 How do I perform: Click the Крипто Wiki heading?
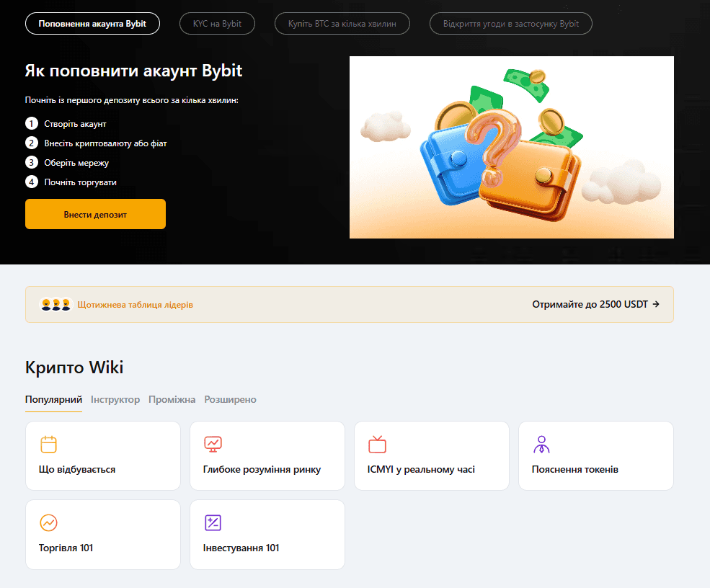[74, 367]
